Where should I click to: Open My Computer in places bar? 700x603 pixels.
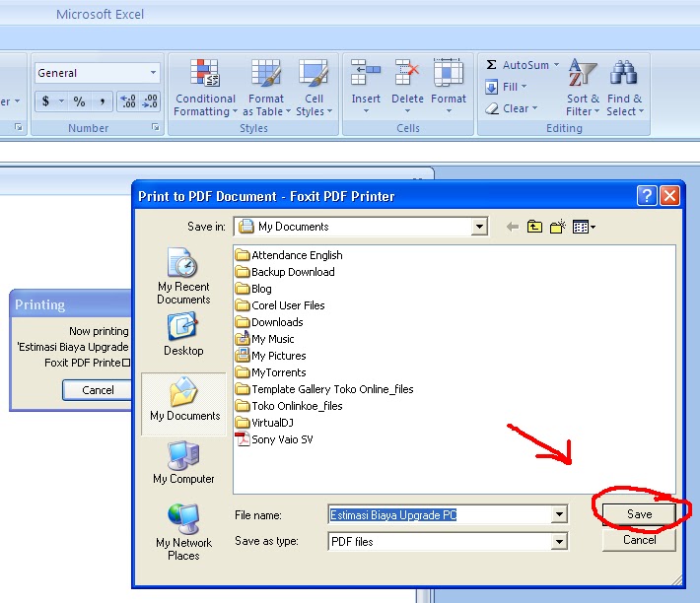point(183,462)
